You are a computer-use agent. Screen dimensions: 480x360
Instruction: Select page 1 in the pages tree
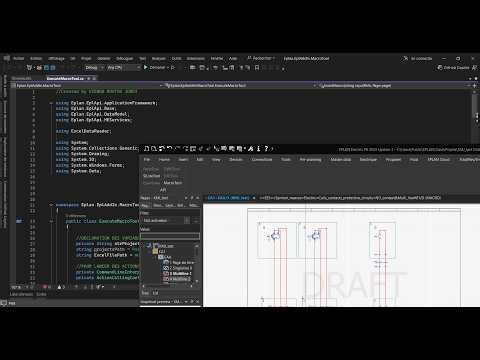pyautogui.click(x=179, y=263)
